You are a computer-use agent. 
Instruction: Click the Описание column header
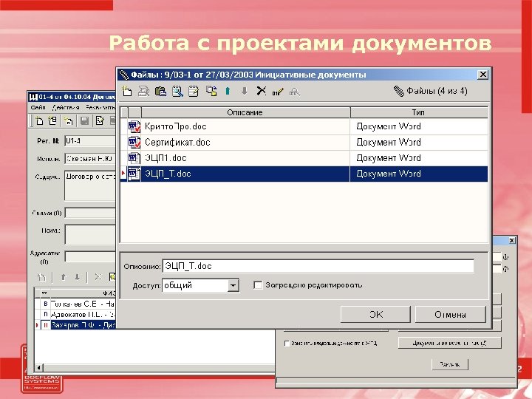point(245,112)
